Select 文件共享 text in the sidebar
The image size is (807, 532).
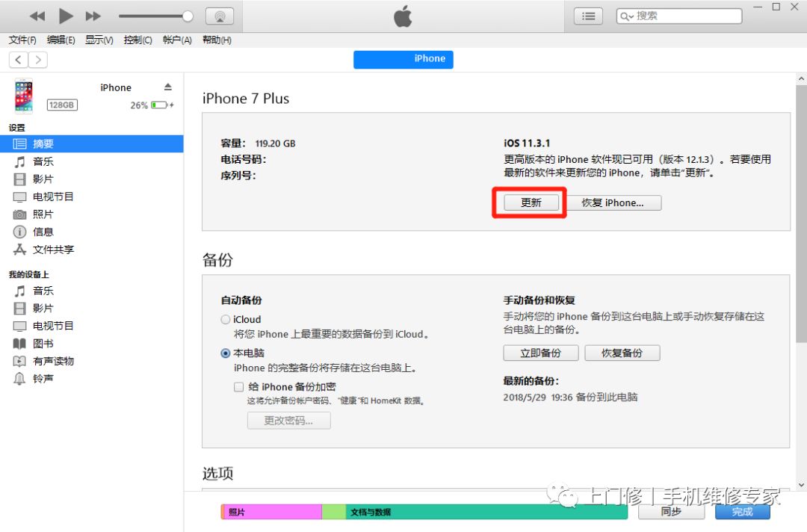click(x=54, y=250)
